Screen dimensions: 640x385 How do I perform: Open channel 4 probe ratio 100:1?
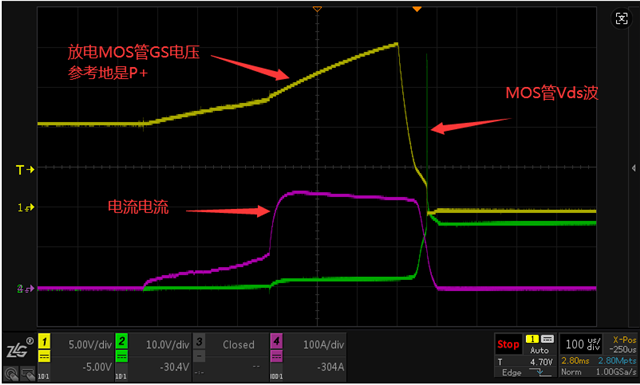[x=276, y=376]
